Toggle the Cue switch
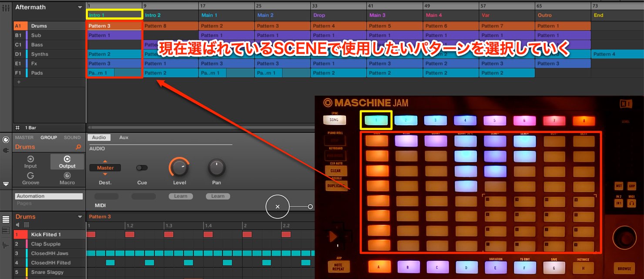 click(x=142, y=168)
